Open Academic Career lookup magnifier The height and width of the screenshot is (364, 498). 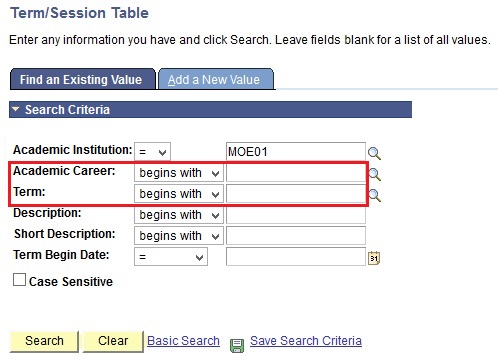click(x=375, y=174)
